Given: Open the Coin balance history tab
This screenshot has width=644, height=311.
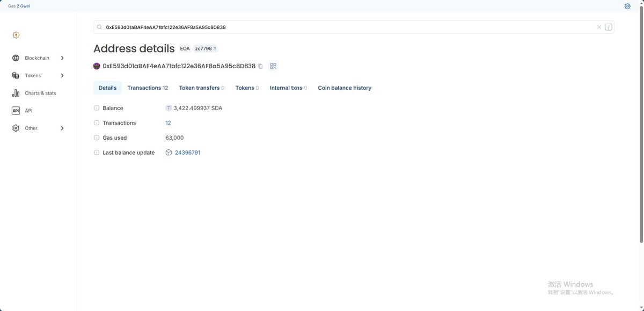Looking at the screenshot, I should [344, 88].
